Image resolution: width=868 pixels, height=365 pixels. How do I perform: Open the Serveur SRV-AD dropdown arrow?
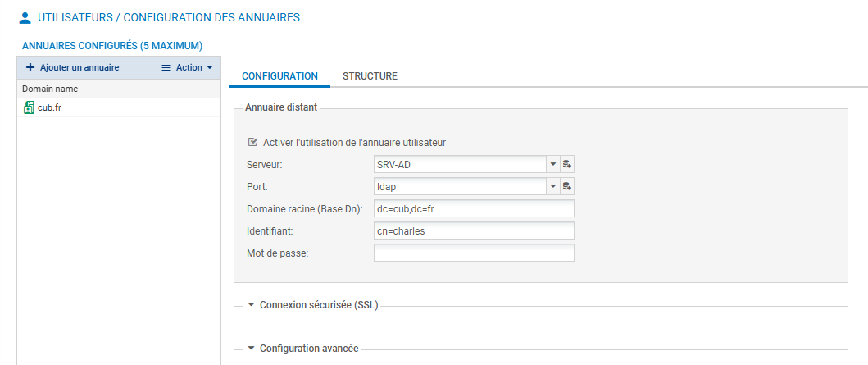click(553, 165)
